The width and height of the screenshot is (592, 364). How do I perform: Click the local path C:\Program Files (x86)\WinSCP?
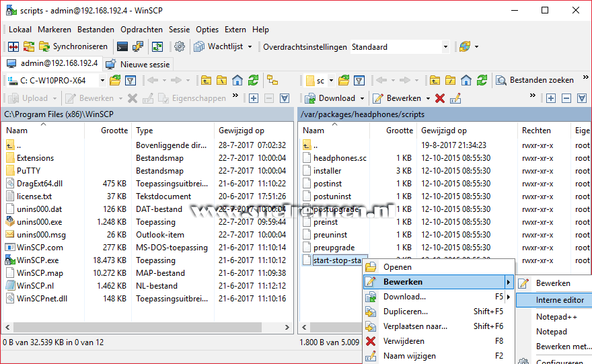point(59,114)
